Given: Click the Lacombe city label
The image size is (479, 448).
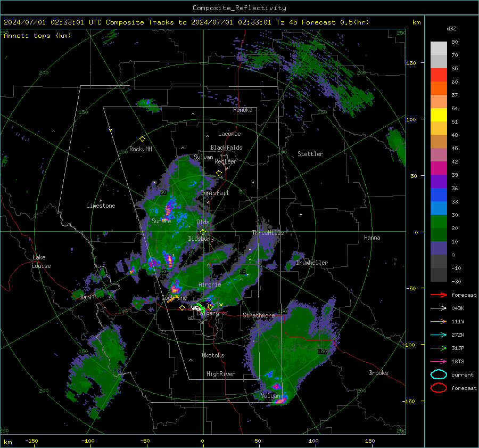Looking at the screenshot, I should pos(229,134).
